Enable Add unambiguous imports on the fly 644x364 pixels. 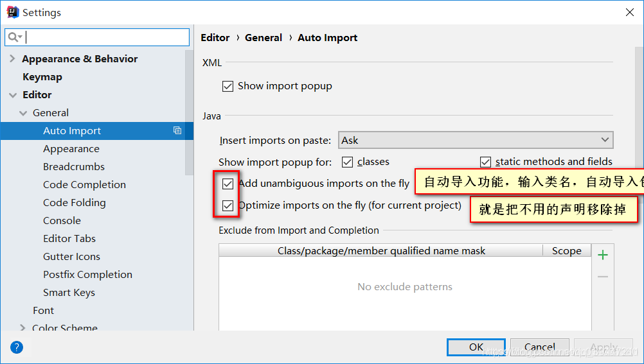pyautogui.click(x=228, y=184)
